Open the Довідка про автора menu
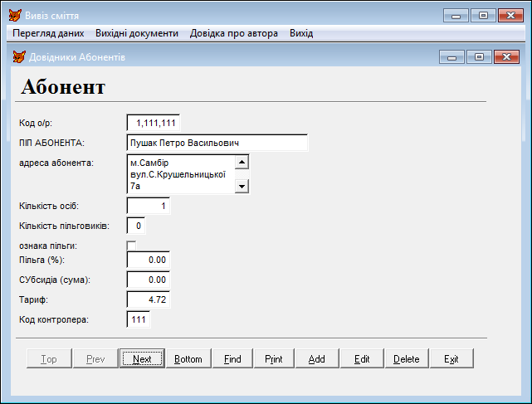This screenshot has height=404, width=532. click(x=234, y=33)
